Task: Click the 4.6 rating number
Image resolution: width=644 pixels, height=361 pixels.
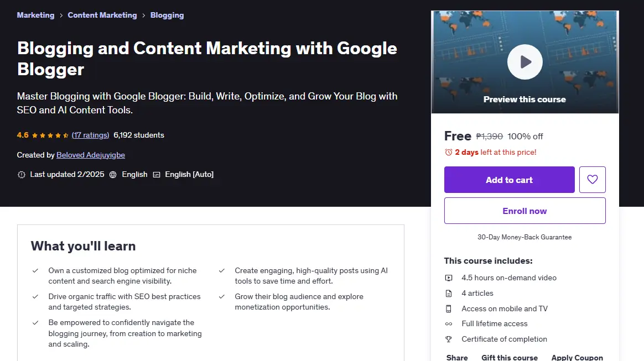Action: coord(23,135)
